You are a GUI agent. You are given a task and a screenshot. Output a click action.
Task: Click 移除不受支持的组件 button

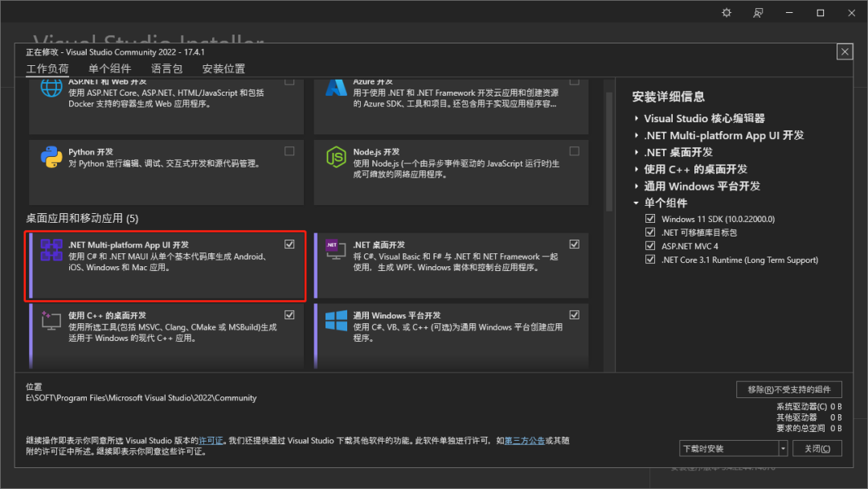tap(789, 389)
